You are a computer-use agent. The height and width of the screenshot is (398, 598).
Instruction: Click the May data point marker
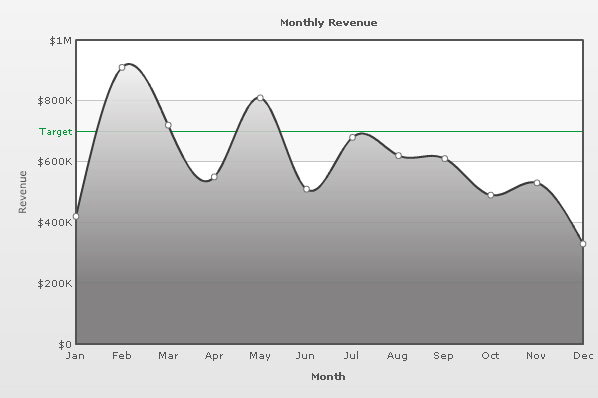pyautogui.click(x=260, y=98)
